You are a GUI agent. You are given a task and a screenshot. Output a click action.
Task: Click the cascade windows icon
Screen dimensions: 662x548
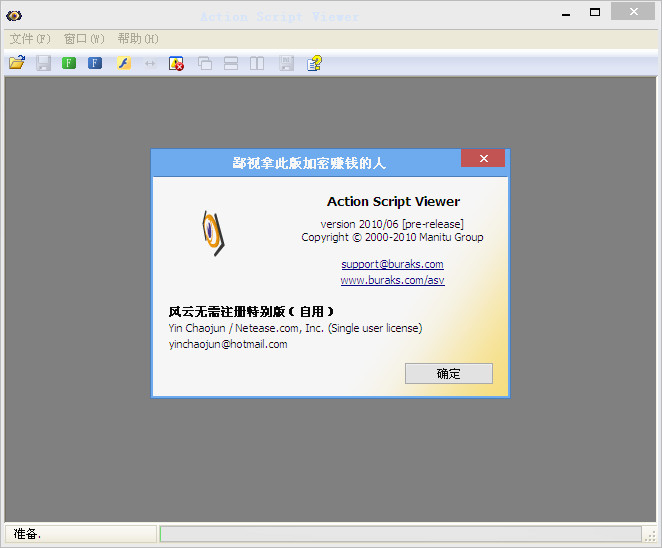pyautogui.click(x=205, y=64)
